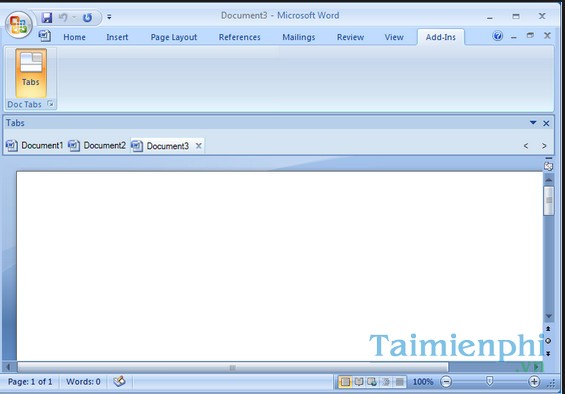Open the Tabs pane options dropdown
The image size is (565, 394).
coord(533,123)
